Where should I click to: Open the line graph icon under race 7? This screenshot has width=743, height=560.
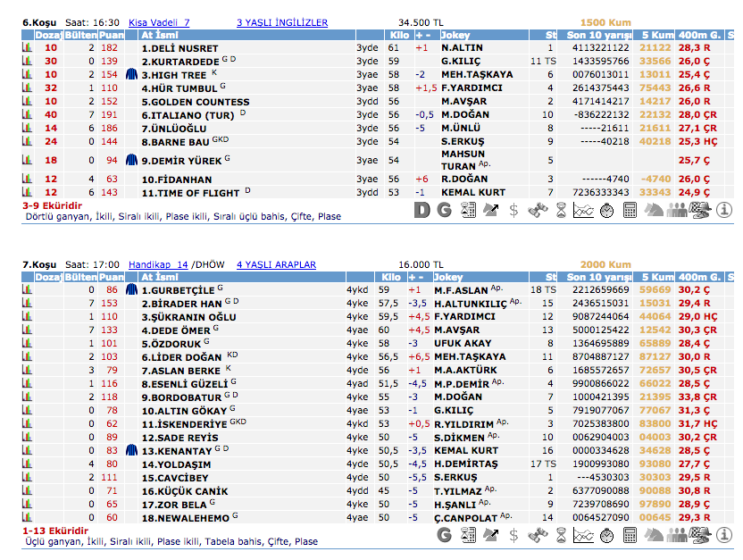[x=583, y=535]
